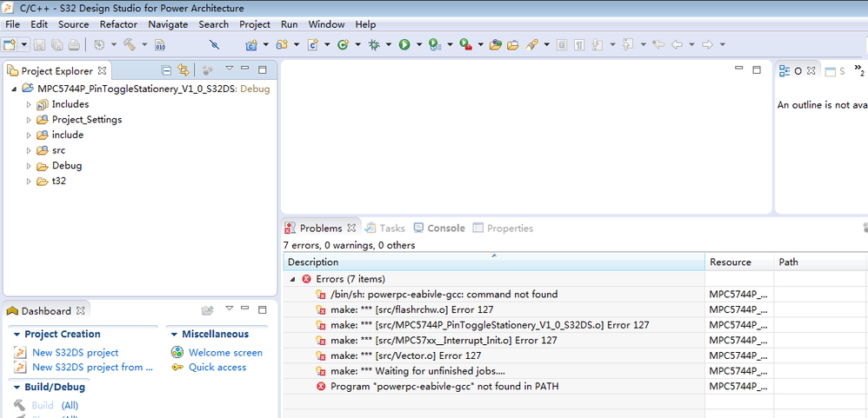Collapse the MPC5744P_PinToggleStationery project node
Image resolution: width=868 pixels, height=418 pixels.
(x=13, y=89)
